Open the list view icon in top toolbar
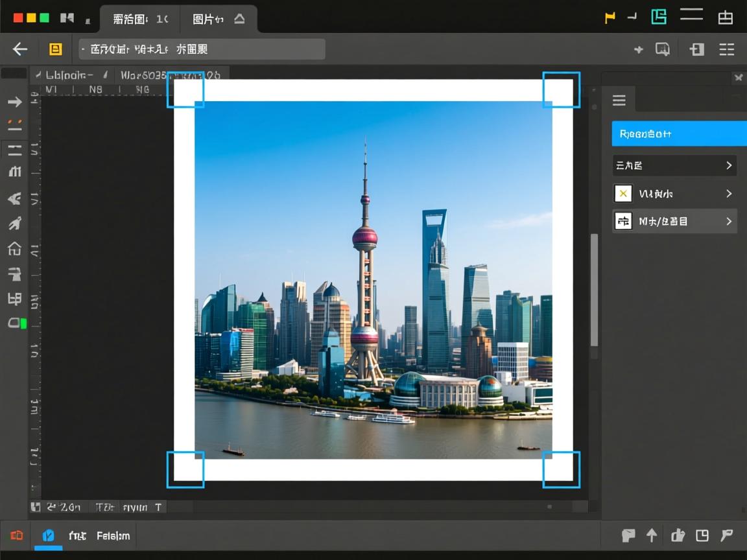Screen dimensions: 747x560 pos(727,49)
